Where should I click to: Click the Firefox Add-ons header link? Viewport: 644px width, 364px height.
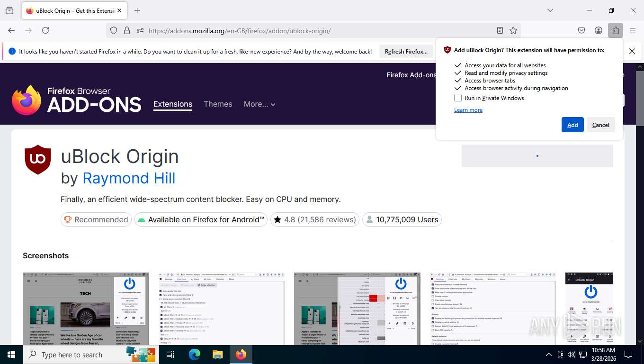point(411,75)
